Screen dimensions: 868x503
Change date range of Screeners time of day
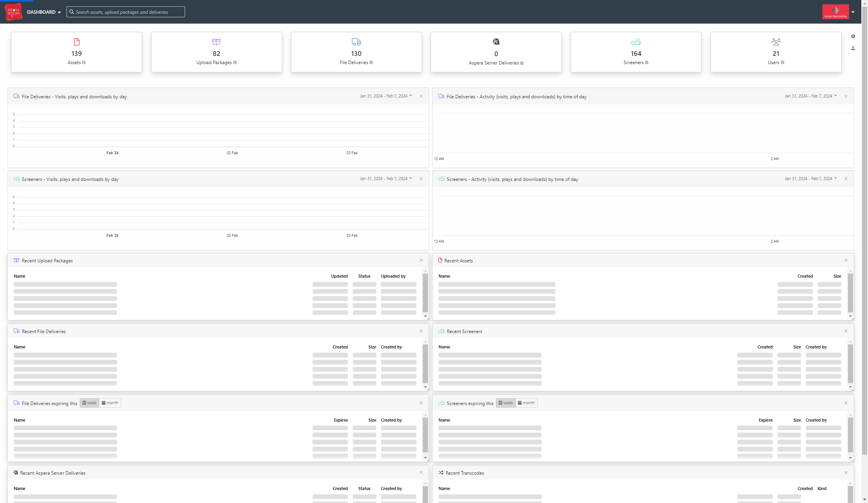coord(811,179)
